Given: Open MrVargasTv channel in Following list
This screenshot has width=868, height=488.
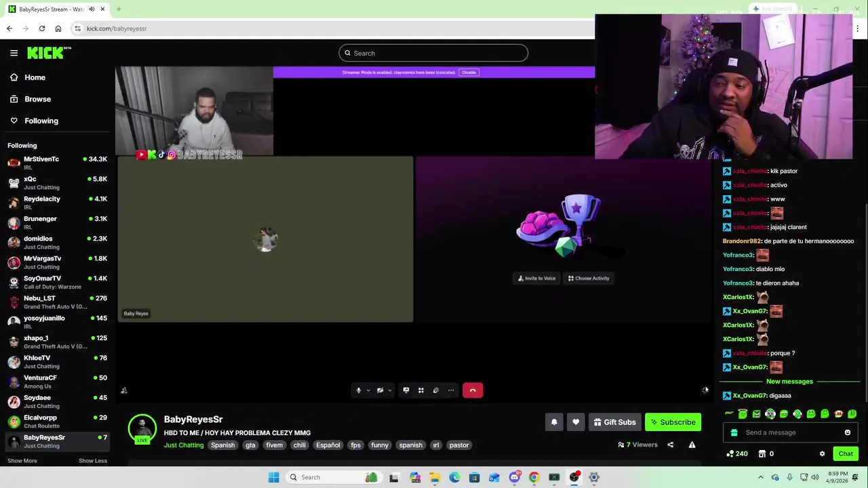Looking at the screenshot, I should [x=57, y=262].
